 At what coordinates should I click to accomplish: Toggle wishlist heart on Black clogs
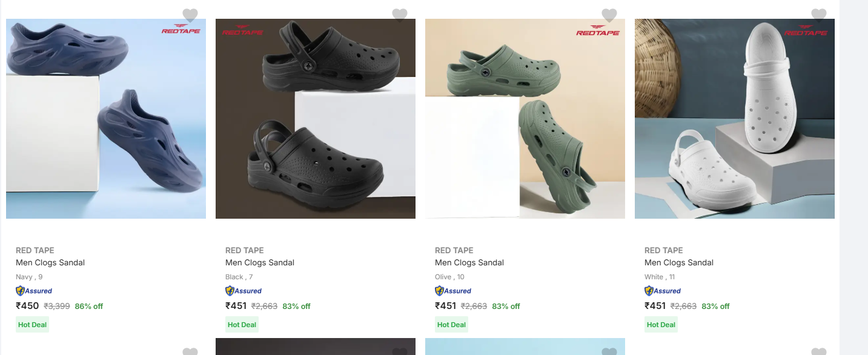400,15
